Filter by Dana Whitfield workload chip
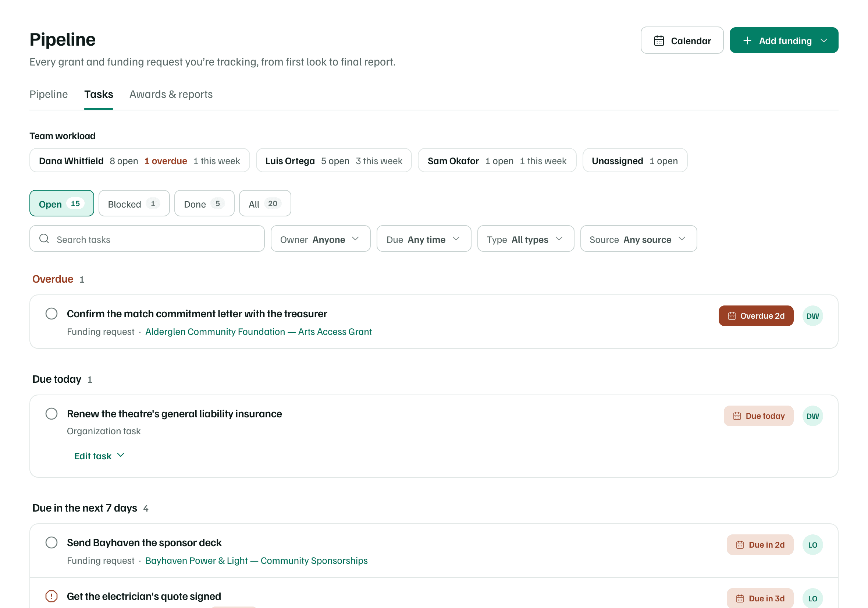The height and width of the screenshot is (608, 868). [x=139, y=160]
